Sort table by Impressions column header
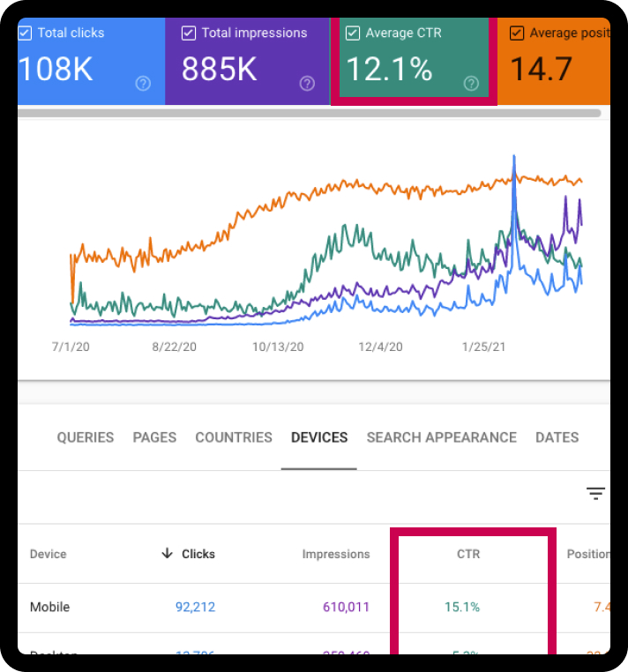 pos(336,554)
